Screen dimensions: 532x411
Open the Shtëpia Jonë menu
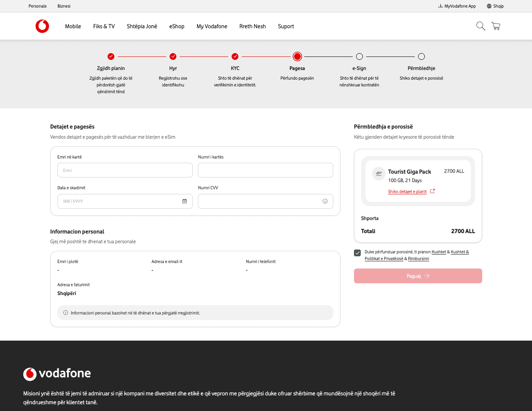[142, 26]
